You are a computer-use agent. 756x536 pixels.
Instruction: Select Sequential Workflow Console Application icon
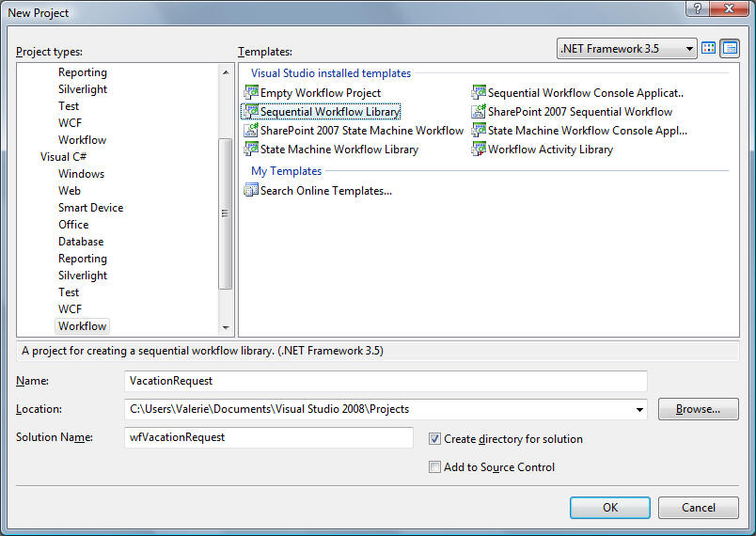click(x=479, y=93)
